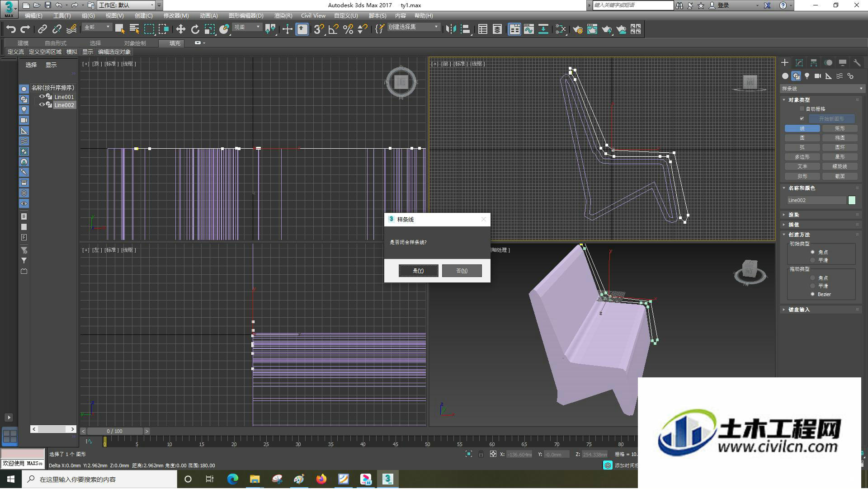The image size is (868, 489).
Task: Switch to the 自由形式 ribbon tab
Action: (56, 43)
